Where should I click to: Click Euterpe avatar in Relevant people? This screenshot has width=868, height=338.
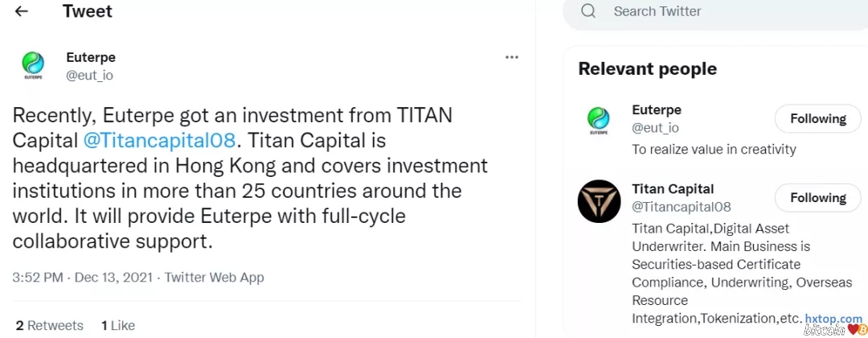[599, 121]
